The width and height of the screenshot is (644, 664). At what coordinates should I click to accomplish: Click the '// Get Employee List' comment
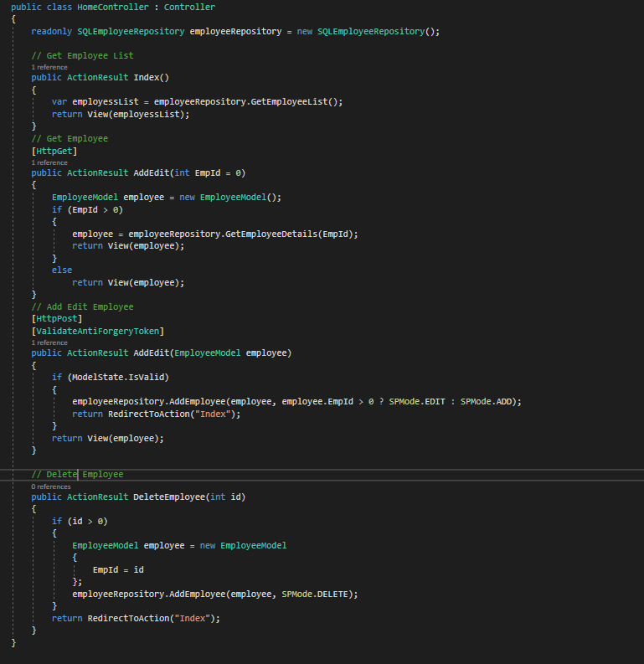[x=82, y=55]
